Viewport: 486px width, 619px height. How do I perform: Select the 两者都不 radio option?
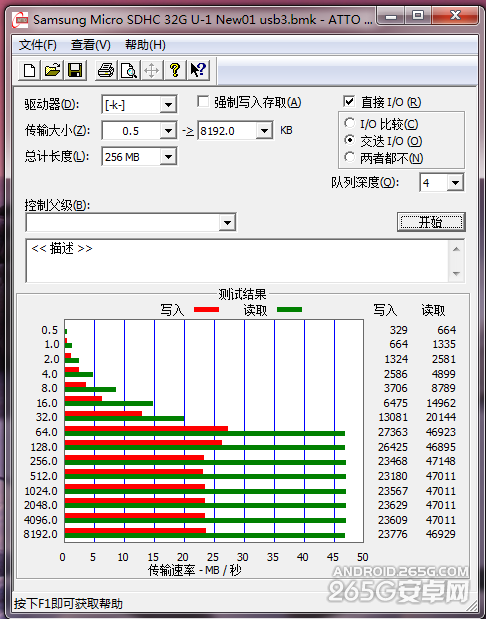click(349, 157)
